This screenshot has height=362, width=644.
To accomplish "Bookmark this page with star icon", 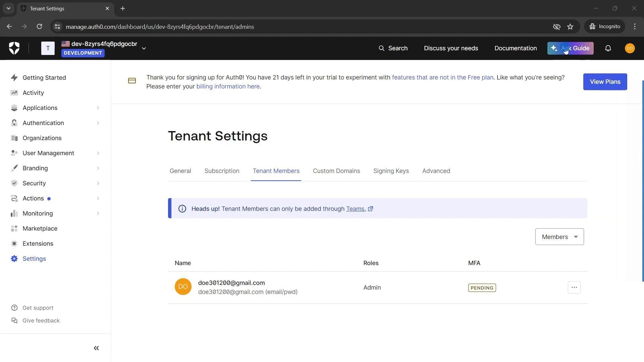I will click(x=570, y=27).
